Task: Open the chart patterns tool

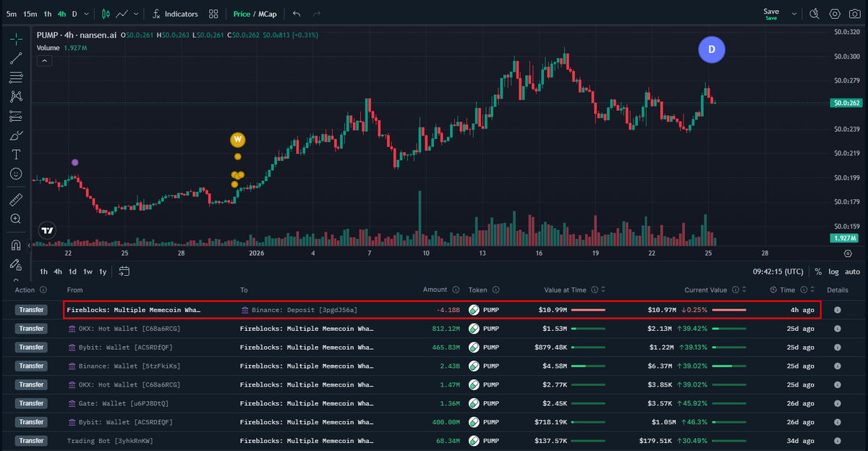Action: coord(16,96)
